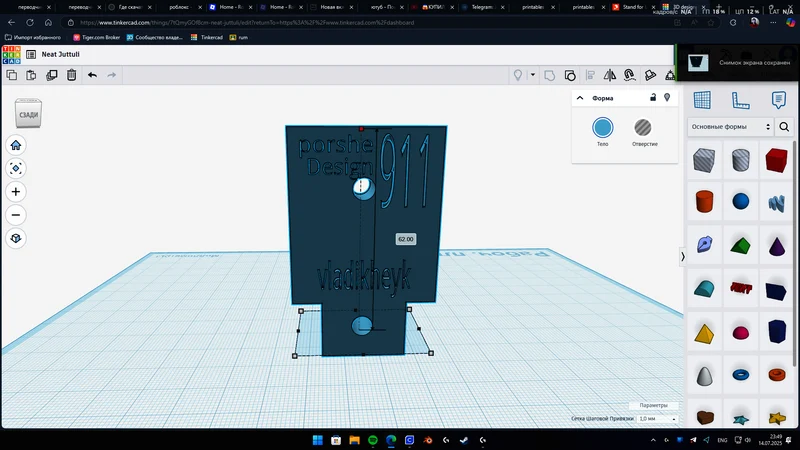Viewport: 800px width, 450px height.
Task: Zoom in with the plus button
Action: (16, 192)
